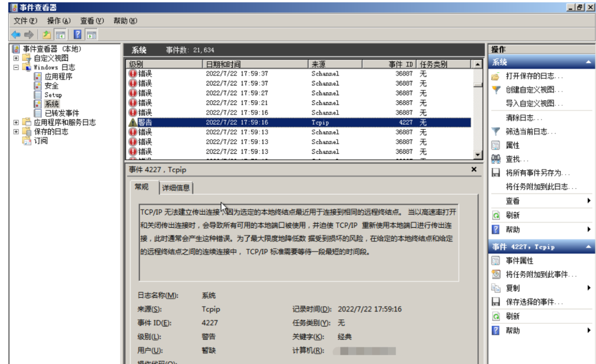Click the event description text box
This screenshot has height=364, width=596.
click(299, 243)
